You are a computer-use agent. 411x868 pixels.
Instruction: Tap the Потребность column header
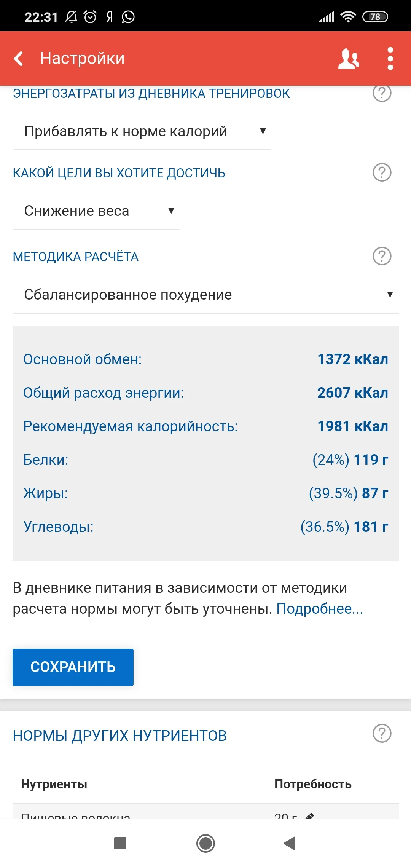point(313,783)
